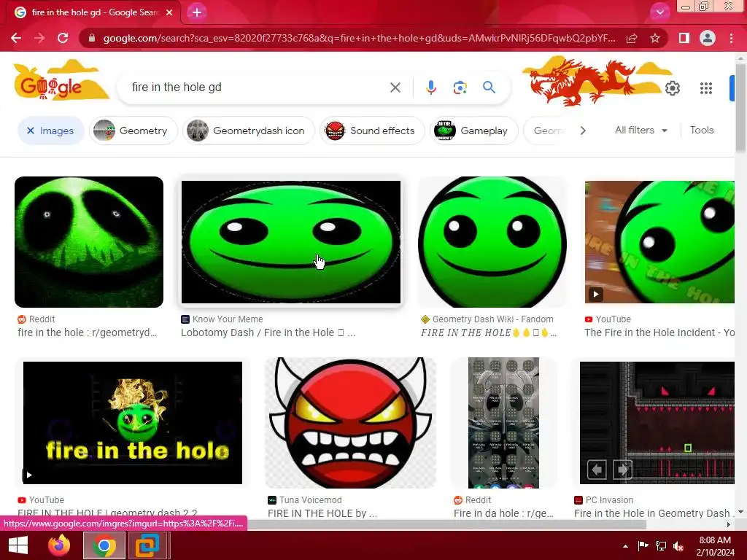The image size is (747, 560).
Task: Select the Geometrydash icon chip
Action: click(249, 131)
